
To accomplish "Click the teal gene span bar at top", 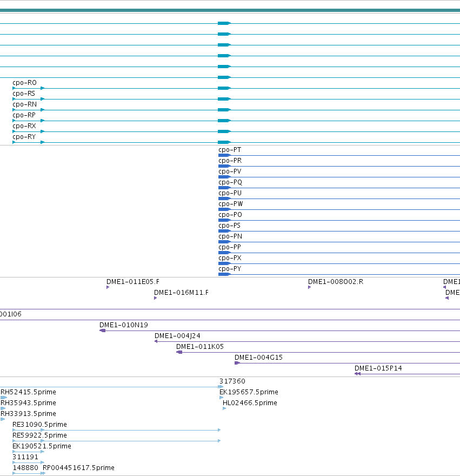I will (230, 10).
